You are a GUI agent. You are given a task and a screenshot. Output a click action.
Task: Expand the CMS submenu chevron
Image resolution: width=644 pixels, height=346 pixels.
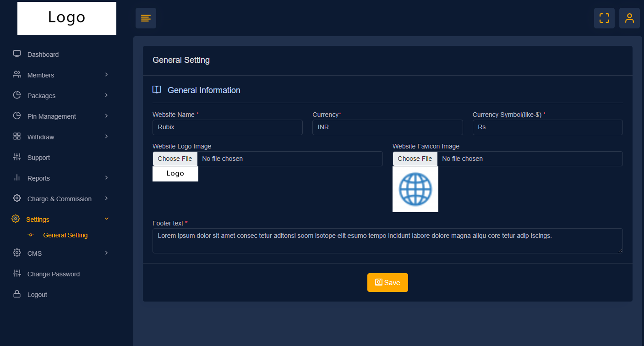106,253
